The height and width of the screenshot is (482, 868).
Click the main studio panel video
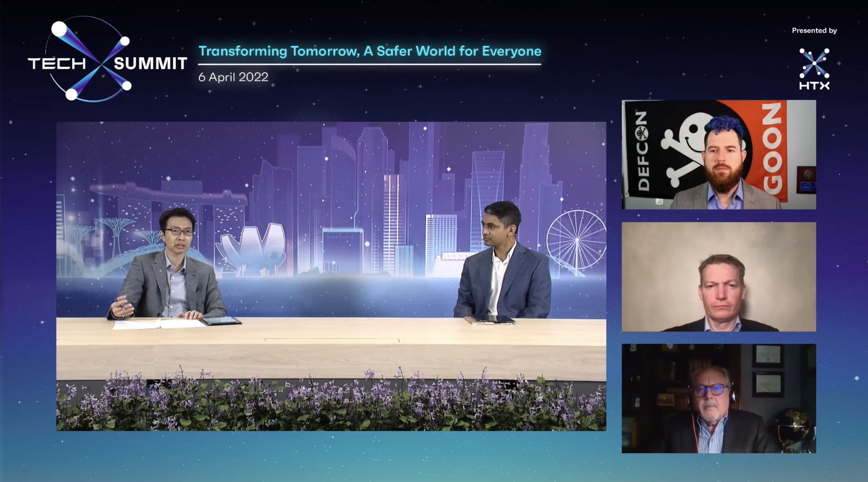tap(331, 276)
